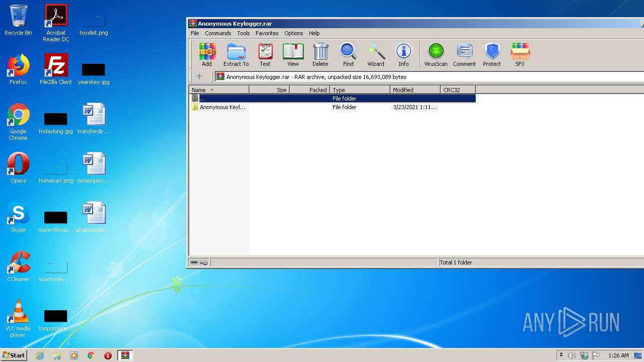Select the VLC media player icon

click(x=18, y=319)
